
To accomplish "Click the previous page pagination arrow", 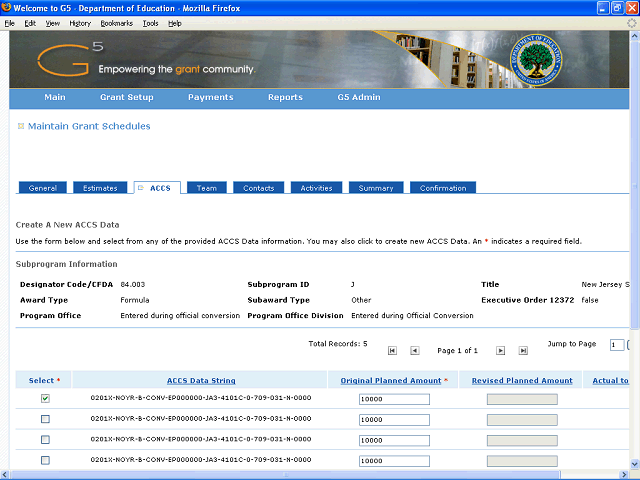I will click(415, 351).
